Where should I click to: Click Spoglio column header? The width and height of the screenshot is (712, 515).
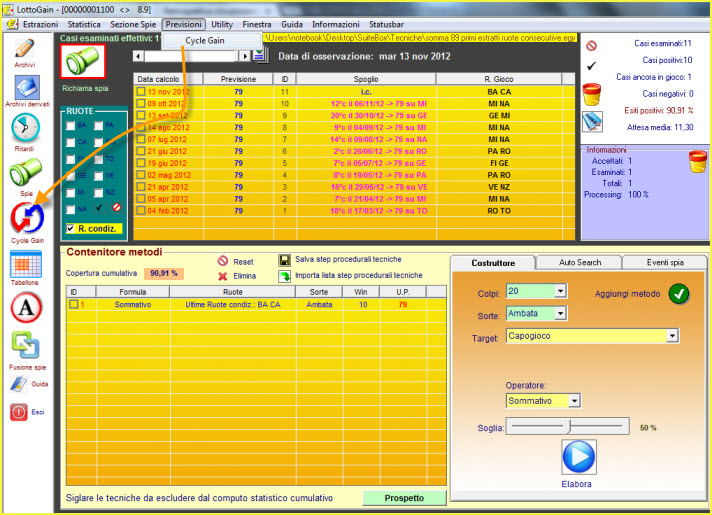click(x=366, y=79)
